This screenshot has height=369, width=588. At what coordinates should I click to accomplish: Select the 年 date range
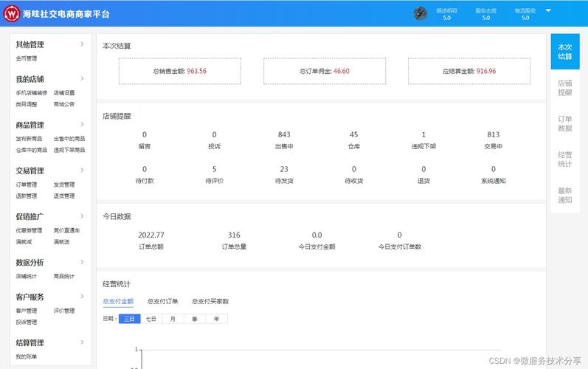click(x=216, y=319)
